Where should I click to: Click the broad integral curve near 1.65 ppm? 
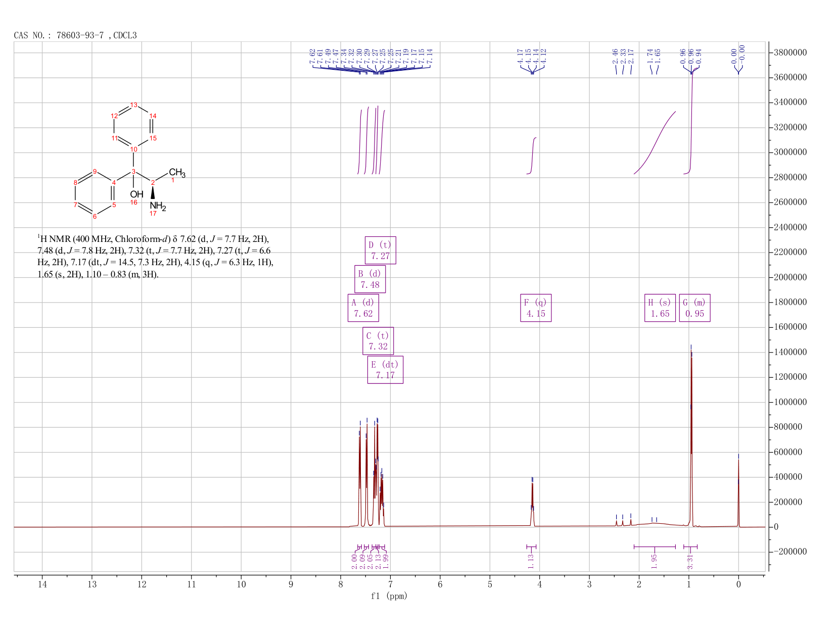tap(655, 142)
